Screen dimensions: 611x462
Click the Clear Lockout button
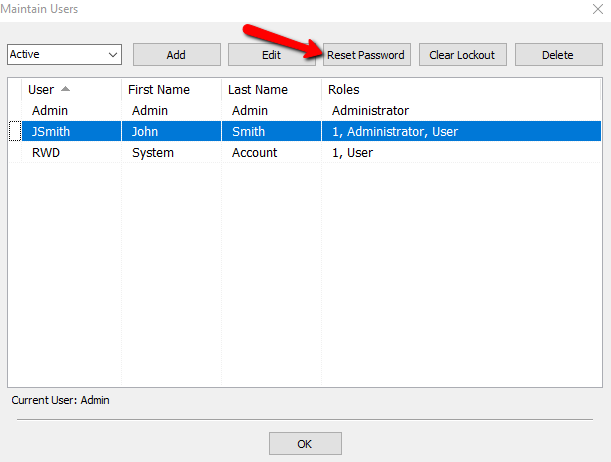click(463, 55)
